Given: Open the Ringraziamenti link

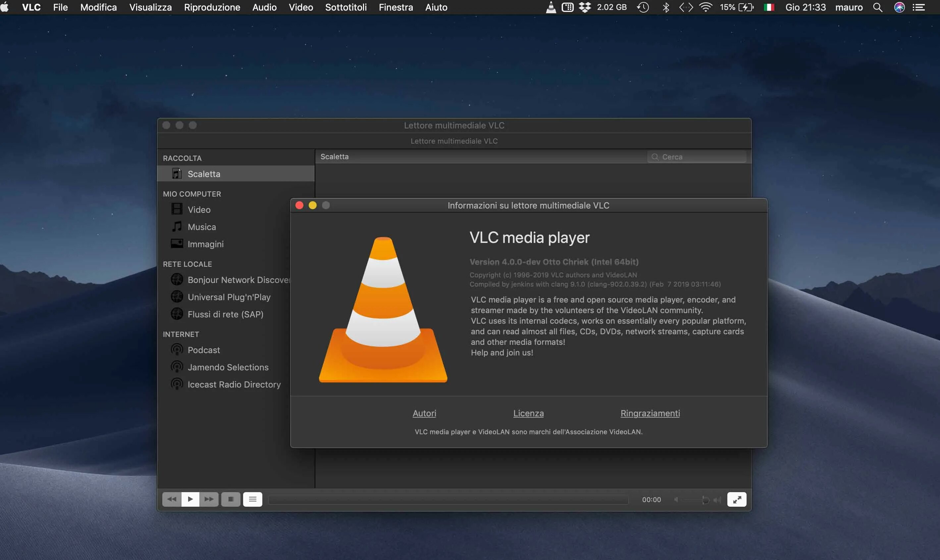Looking at the screenshot, I should 650,413.
